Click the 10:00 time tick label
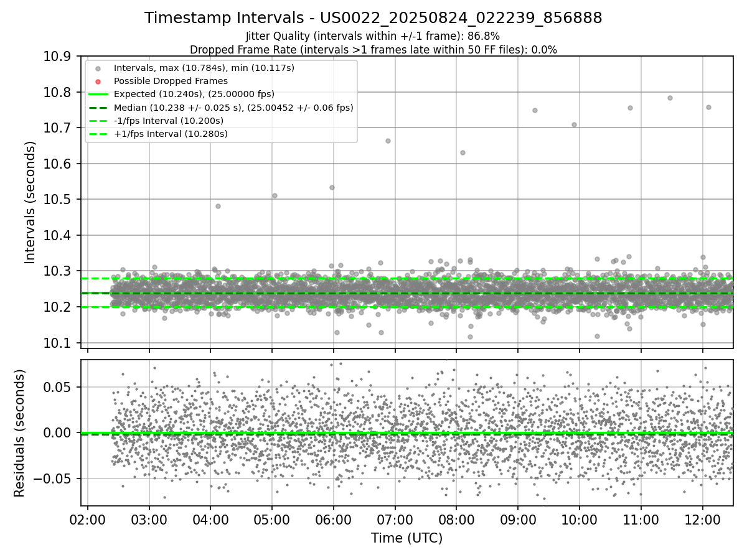Screen dimensions: 747x560 (580, 520)
